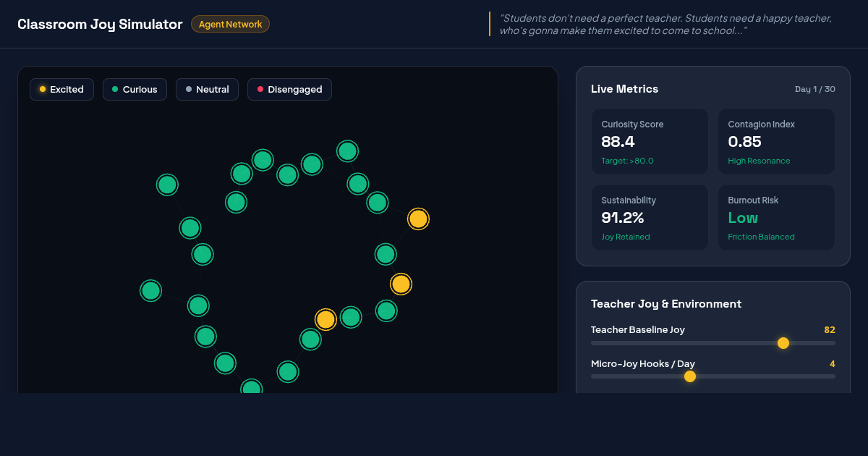This screenshot has width=868, height=456.
Task: Select the leftmost green student node
Action: [150, 291]
